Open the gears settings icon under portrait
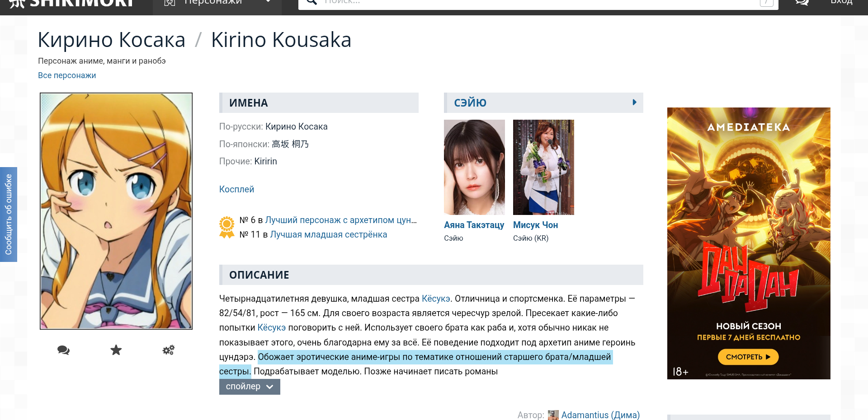This screenshot has width=868, height=420. [x=169, y=350]
